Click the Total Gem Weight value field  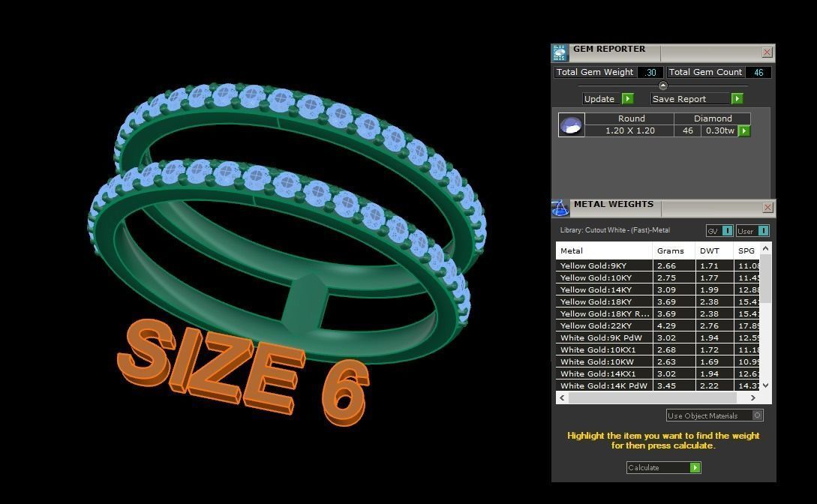[650, 72]
